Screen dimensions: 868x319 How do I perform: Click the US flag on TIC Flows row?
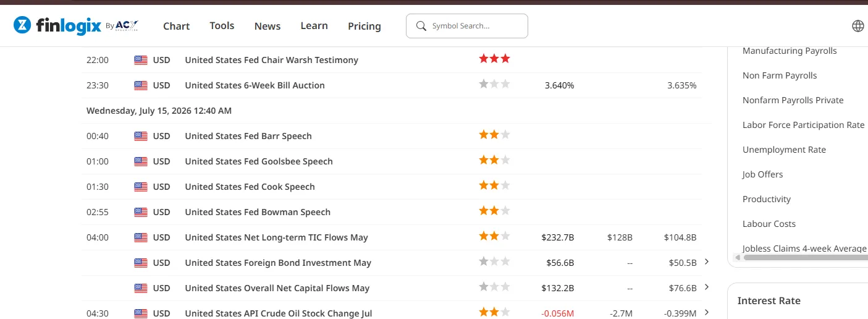[141, 237]
